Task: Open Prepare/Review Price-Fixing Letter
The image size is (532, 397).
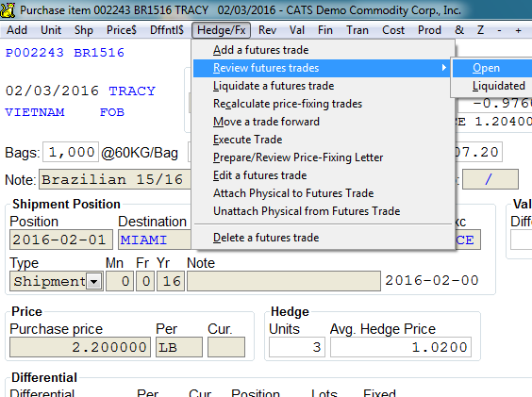Action: 322,157
